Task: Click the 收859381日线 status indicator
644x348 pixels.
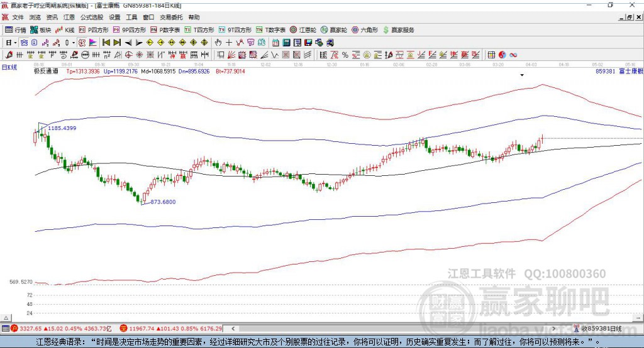Action: [597, 329]
